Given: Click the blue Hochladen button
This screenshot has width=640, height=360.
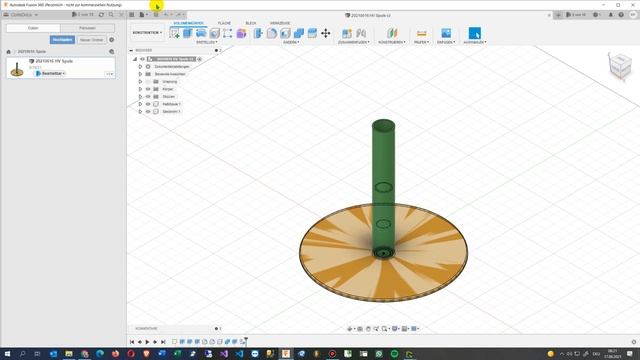Looking at the screenshot, I should [x=62, y=40].
